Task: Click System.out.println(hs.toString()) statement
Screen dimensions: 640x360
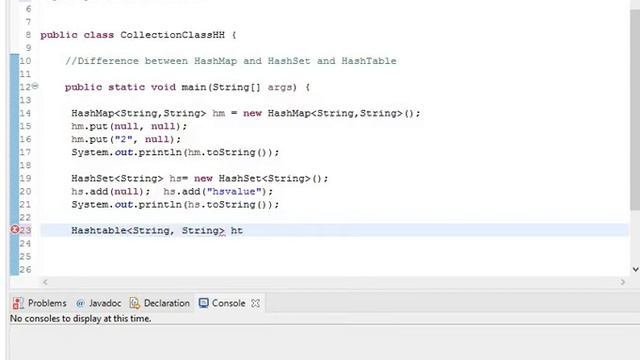Action: [x=176, y=205]
